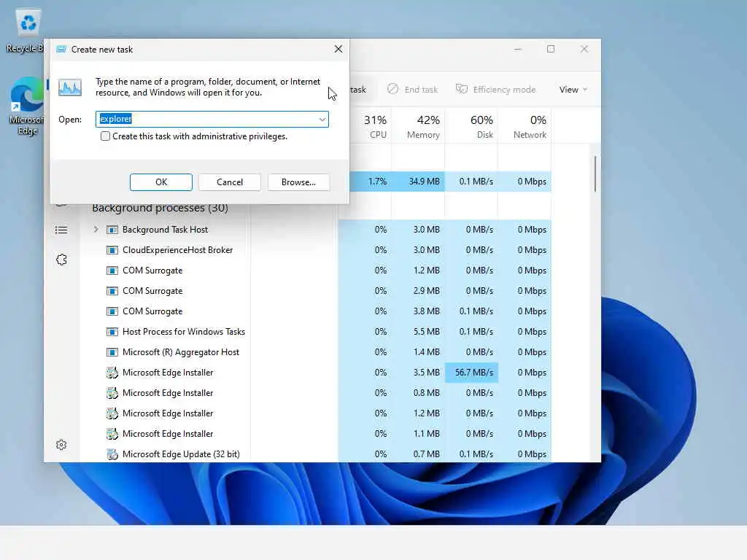The width and height of the screenshot is (747, 560).
Task: Open the dropdown arrow of the Open field
Action: pyautogui.click(x=322, y=119)
